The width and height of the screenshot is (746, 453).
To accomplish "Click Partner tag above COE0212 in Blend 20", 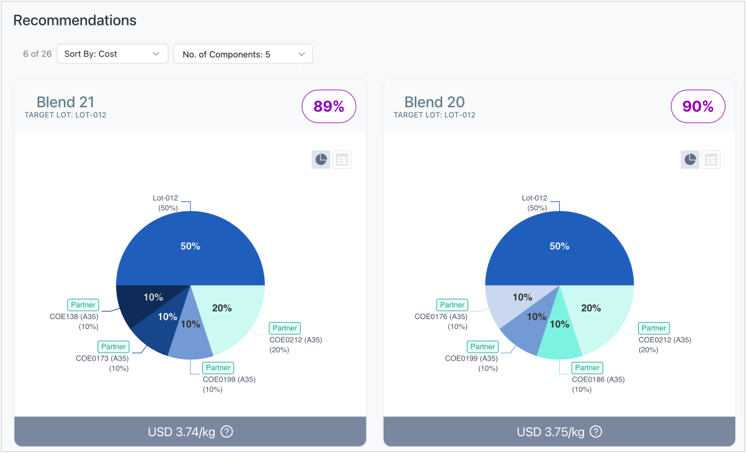I will (x=654, y=328).
